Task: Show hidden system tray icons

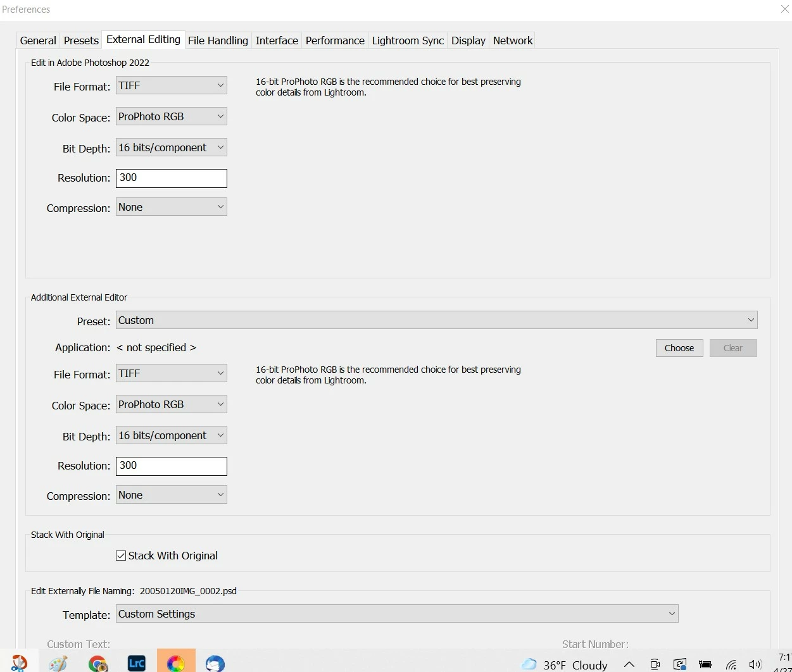Action: point(629,664)
